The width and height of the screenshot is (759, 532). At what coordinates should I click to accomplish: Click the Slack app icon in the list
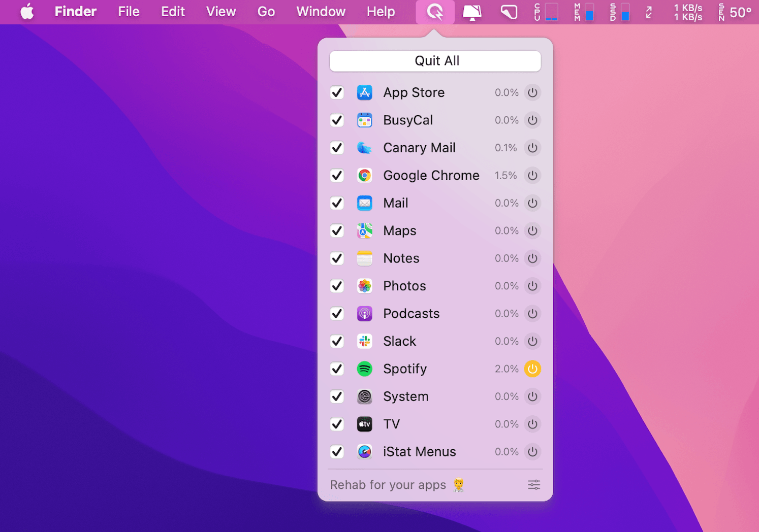coord(364,341)
